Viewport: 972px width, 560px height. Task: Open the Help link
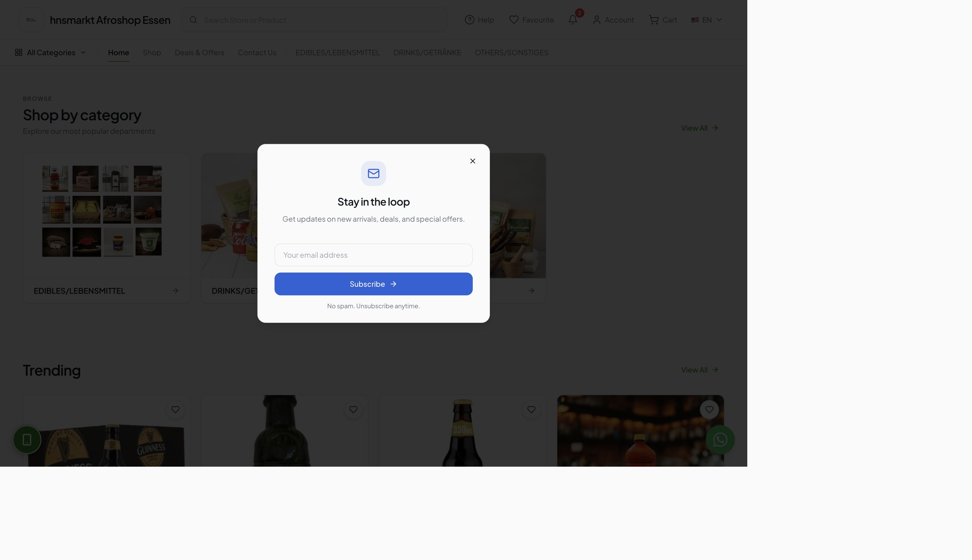click(479, 20)
